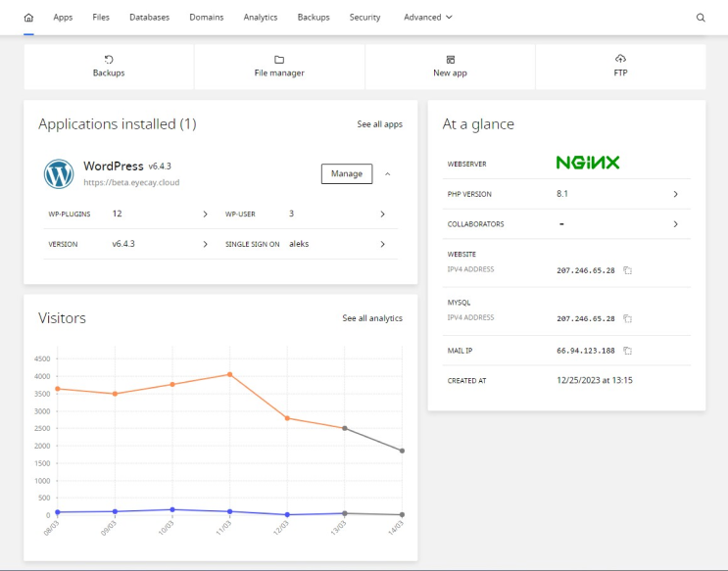Switch to the Databases tab

pos(150,18)
